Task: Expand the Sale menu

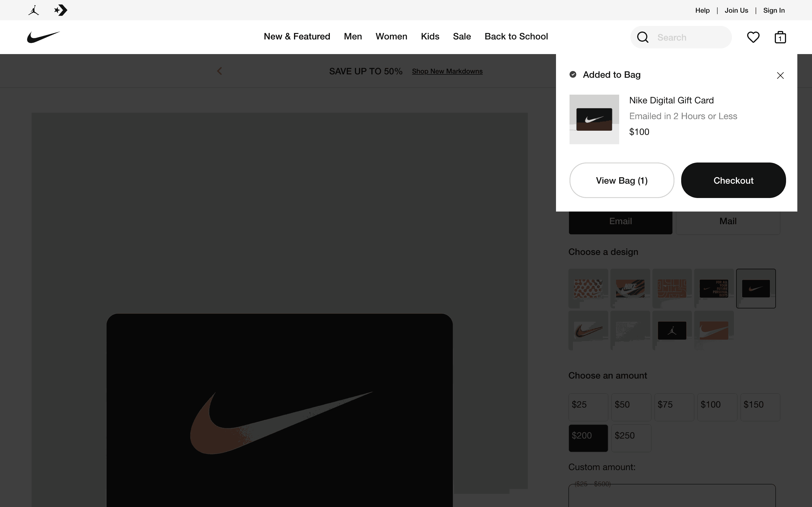Action: click(x=462, y=36)
